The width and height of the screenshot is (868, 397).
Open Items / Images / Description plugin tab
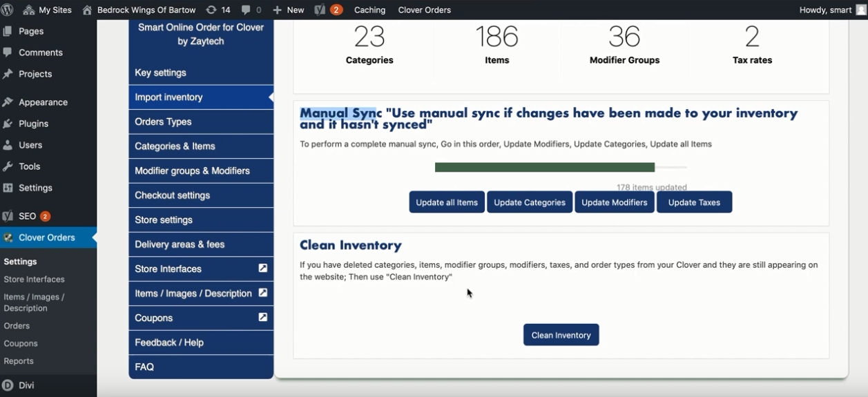[201, 293]
